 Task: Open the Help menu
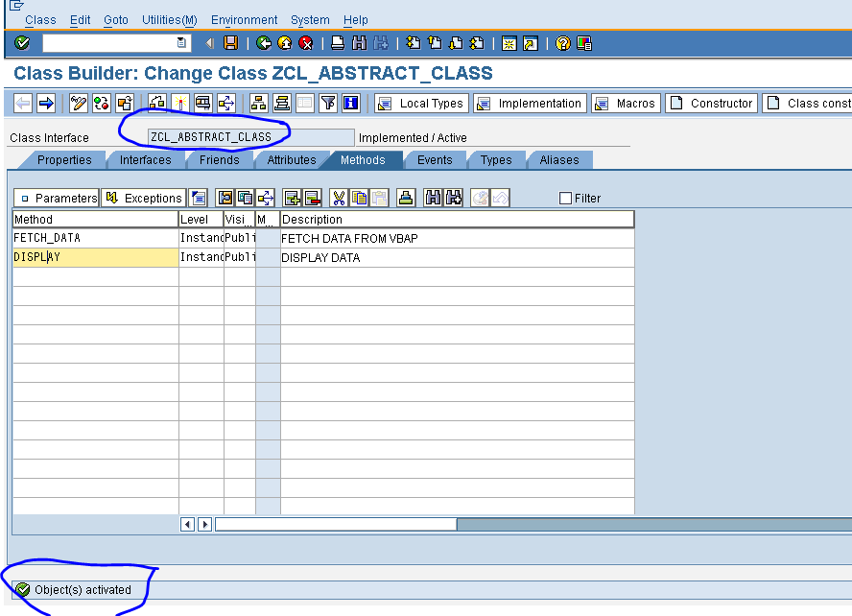pos(356,20)
